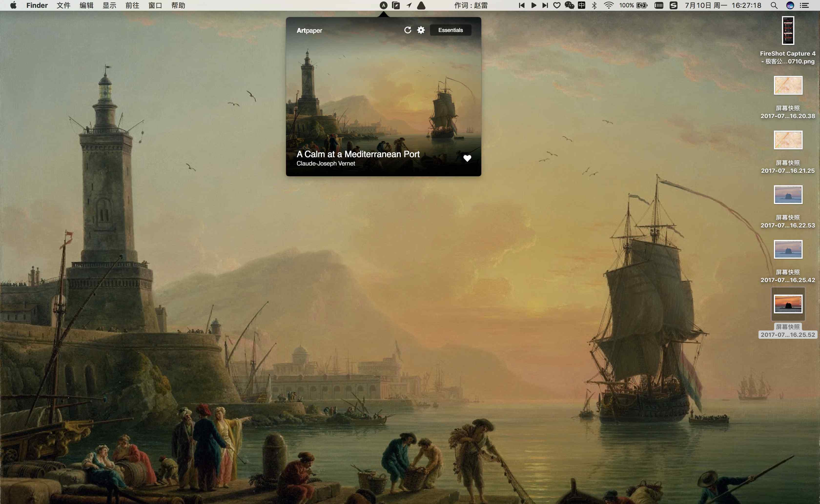Image resolution: width=820 pixels, height=504 pixels.
Task: Click the date and time 16:27:18
Action: tap(723, 5)
